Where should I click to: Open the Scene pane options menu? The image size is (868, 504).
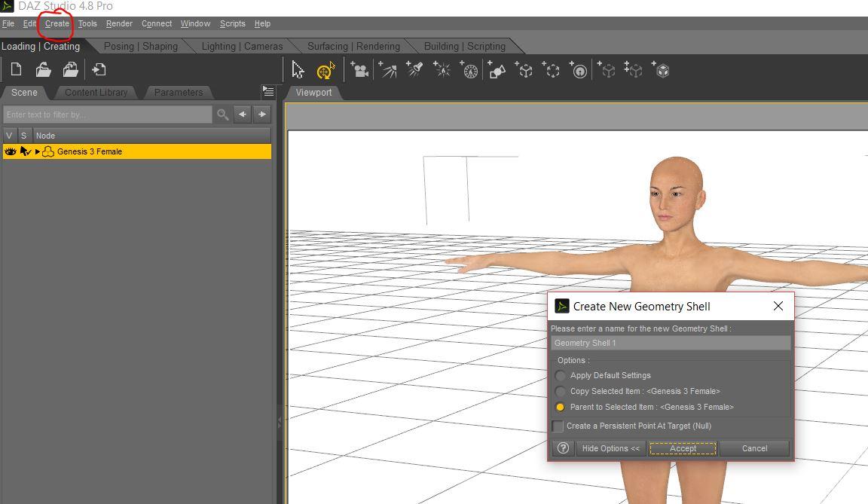point(268,91)
